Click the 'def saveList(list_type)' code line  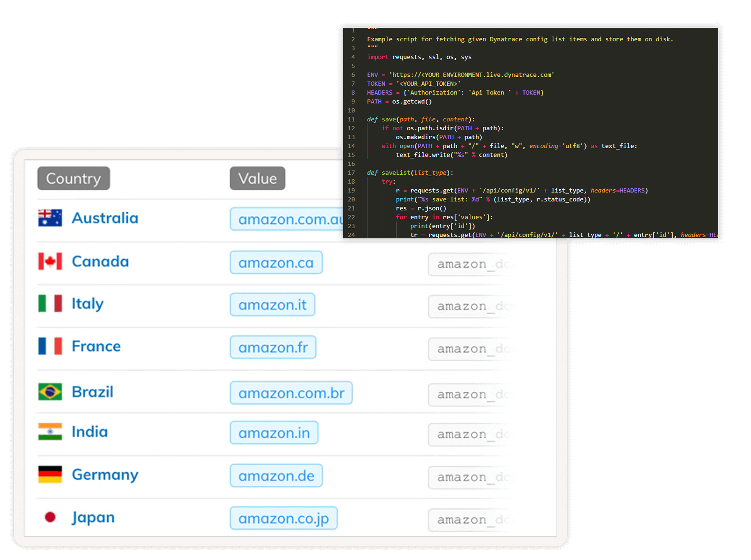[x=410, y=173]
